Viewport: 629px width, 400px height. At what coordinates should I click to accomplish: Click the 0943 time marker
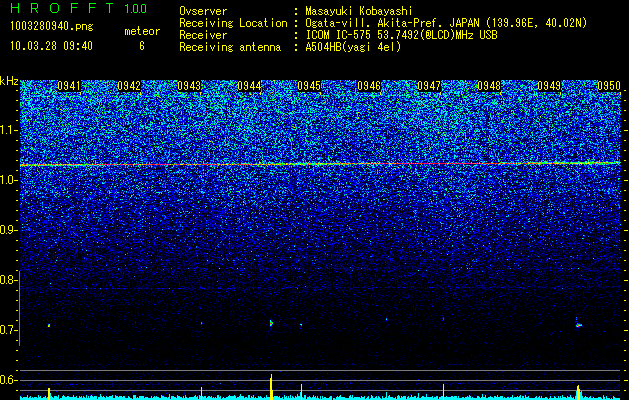189,86
